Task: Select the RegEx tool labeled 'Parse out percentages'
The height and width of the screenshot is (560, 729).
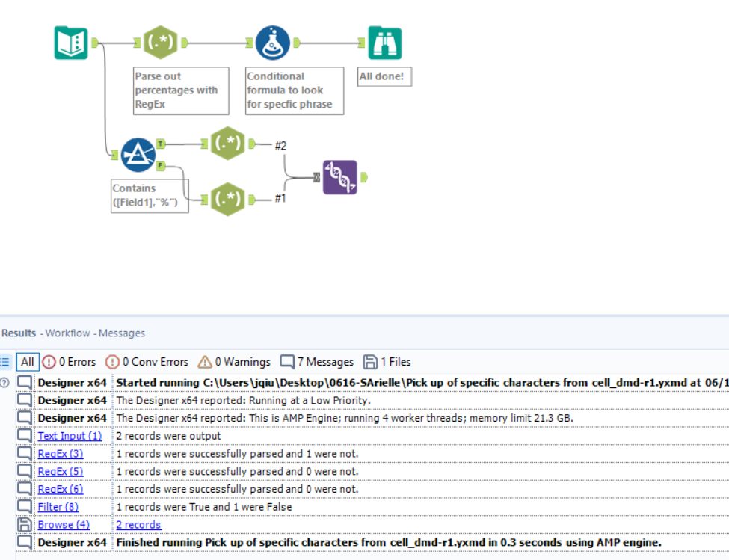Action: click(x=161, y=43)
